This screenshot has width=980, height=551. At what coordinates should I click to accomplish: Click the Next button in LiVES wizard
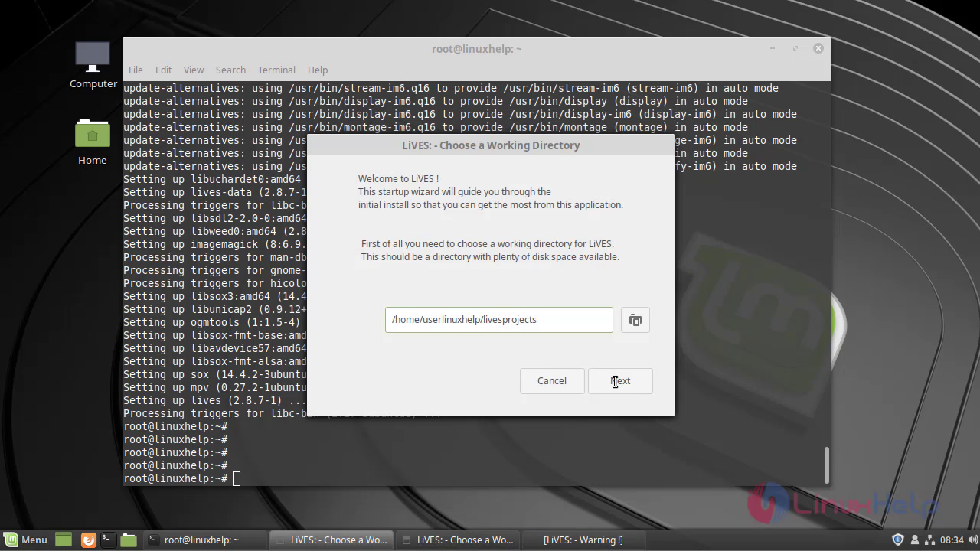(x=620, y=381)
